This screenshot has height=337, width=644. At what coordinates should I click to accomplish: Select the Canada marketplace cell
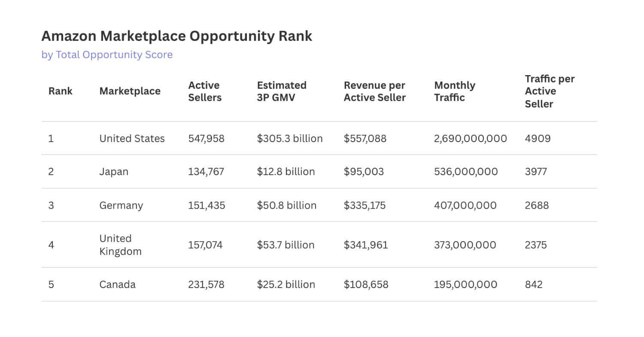(117, 284)
